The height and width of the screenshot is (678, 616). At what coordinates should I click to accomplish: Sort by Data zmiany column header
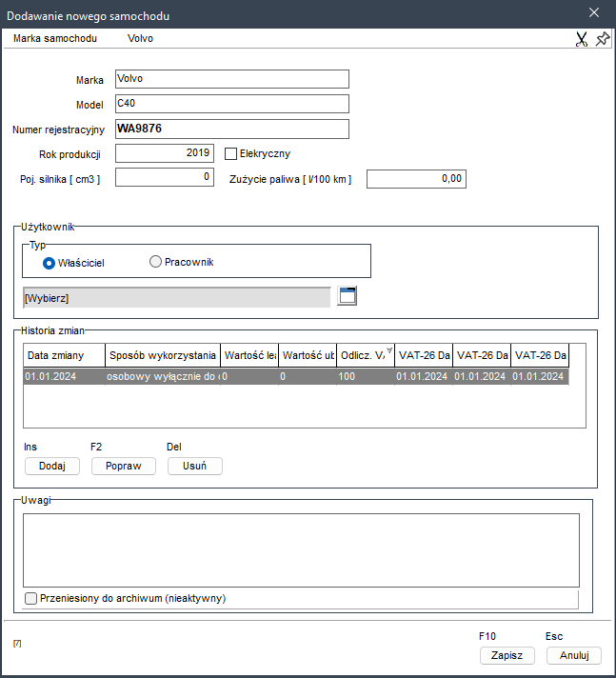[x=65, y=355]
